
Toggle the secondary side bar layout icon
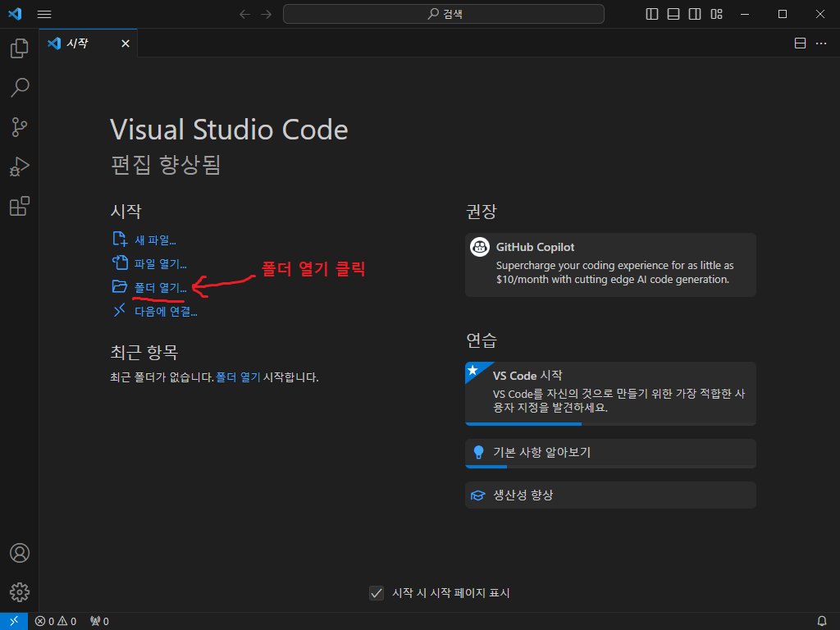tap(695, 14)
